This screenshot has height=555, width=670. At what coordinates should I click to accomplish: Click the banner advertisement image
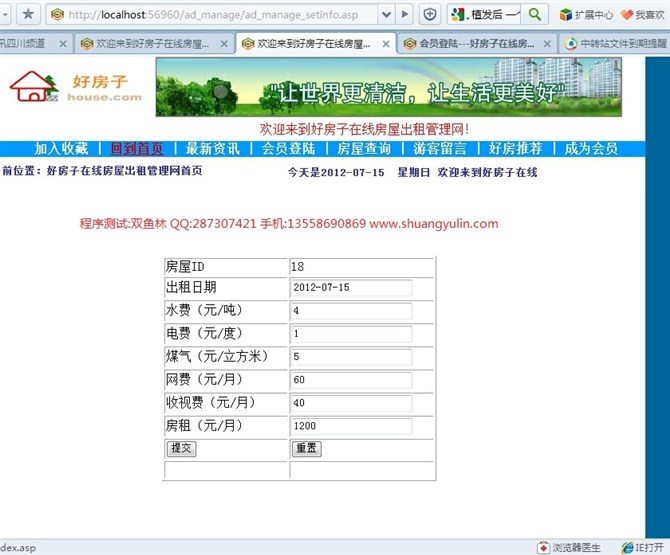coord(388,87)
